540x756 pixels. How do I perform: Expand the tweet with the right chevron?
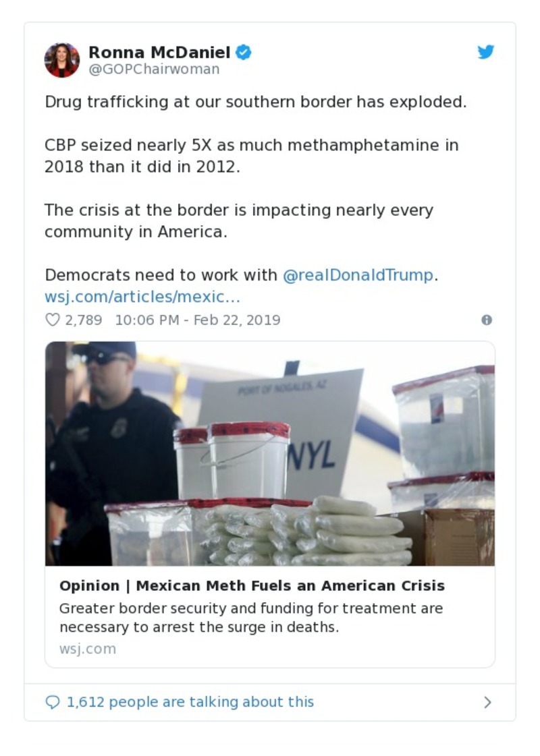[488, 702]
